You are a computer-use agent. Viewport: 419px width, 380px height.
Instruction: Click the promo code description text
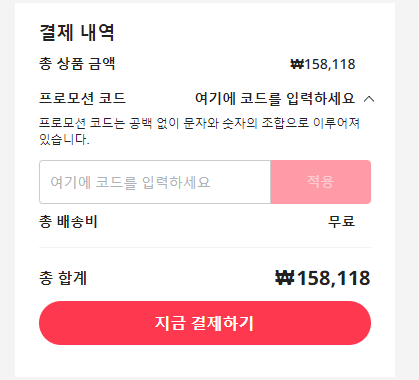[x=199, y=131]
